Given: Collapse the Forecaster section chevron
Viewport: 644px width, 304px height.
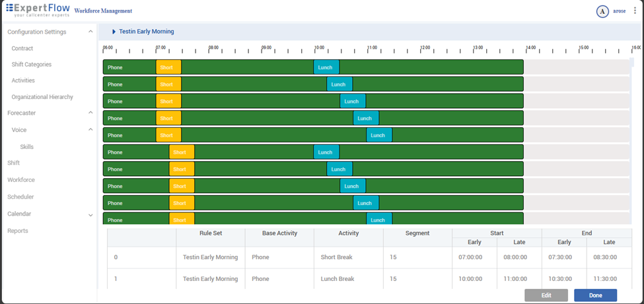Looking at the screenshot, I should (x=90, y=113).
